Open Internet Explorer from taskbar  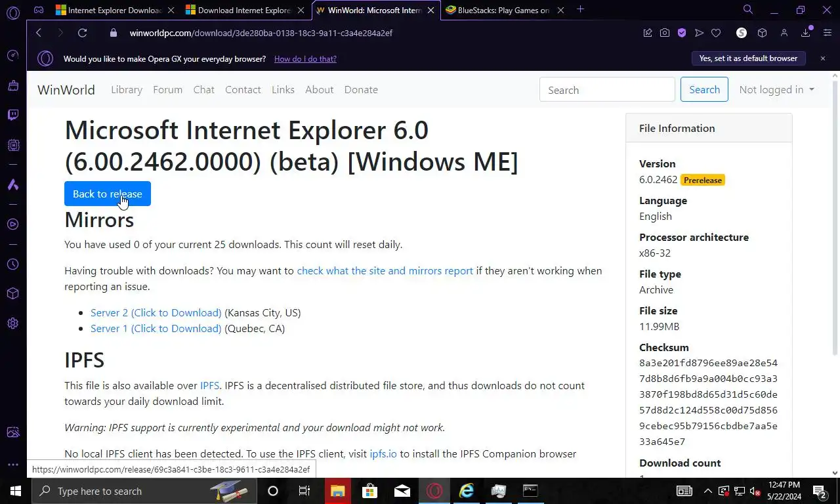coord(467,491)
